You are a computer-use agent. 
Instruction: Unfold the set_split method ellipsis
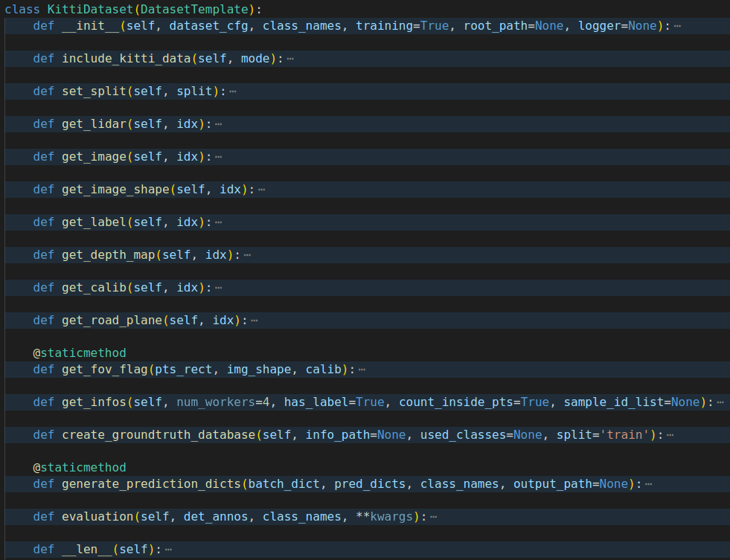coord(233,91)
